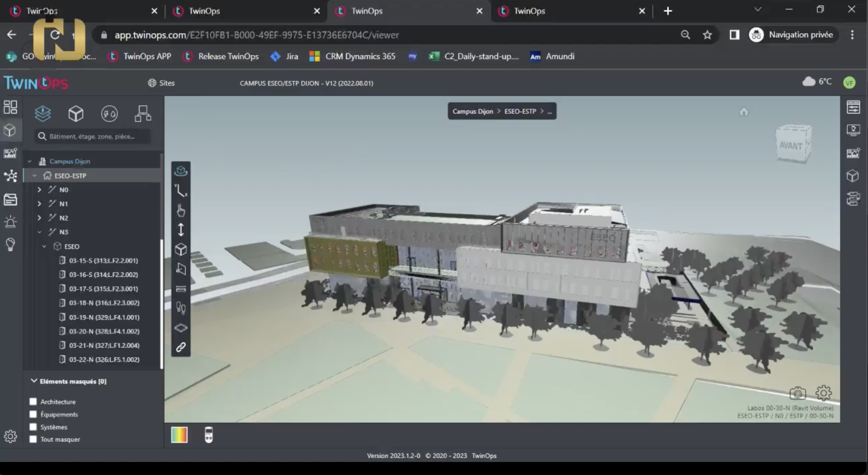The image size is (868, 475).
Task: Click the home view icon
Action: click(744, 112)
